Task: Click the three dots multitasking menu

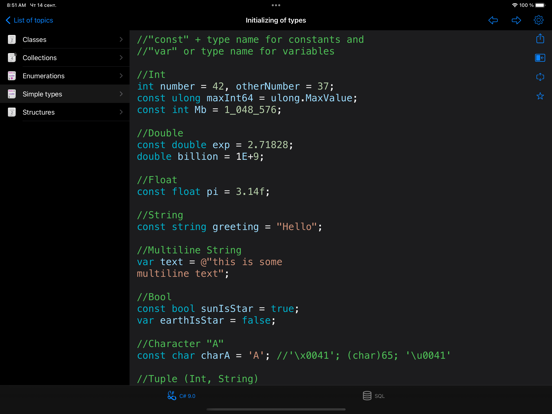Action: 276,5
